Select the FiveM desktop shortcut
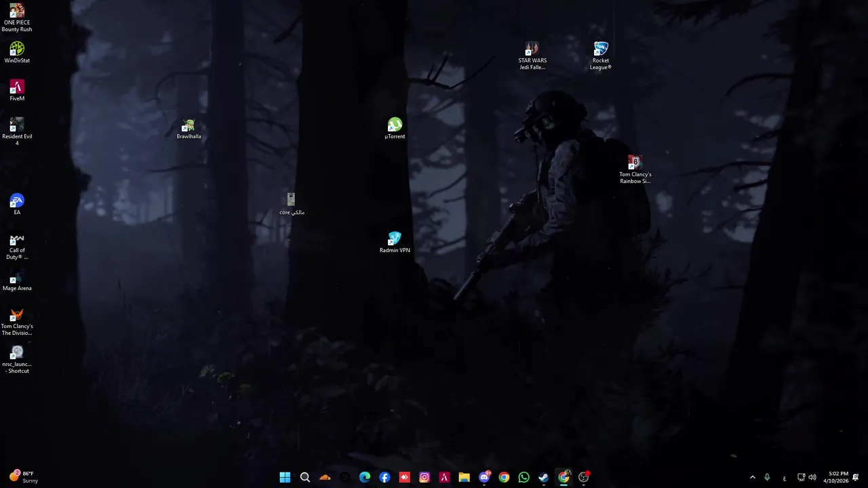The image size is (868, 488). (17, 91)
